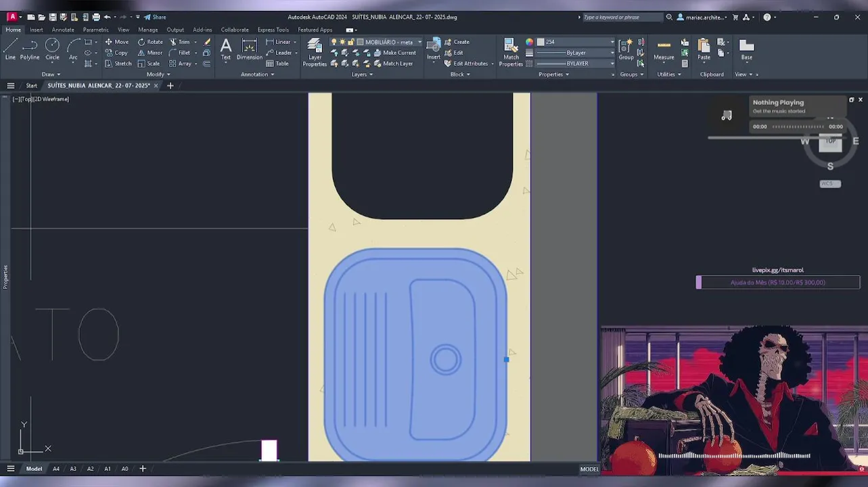
Task: Open the quick calculator icon in Utilities
Action: pyautogui.click(x=685, y=64)
